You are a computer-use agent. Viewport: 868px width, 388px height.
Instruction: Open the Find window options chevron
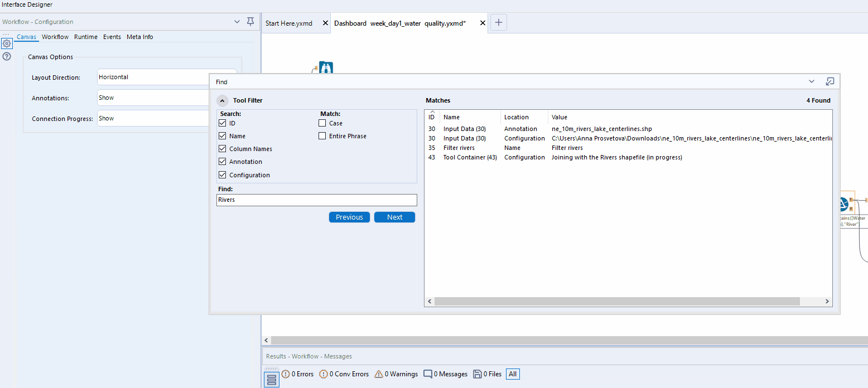pyautogui.click(x=812, y=81)
